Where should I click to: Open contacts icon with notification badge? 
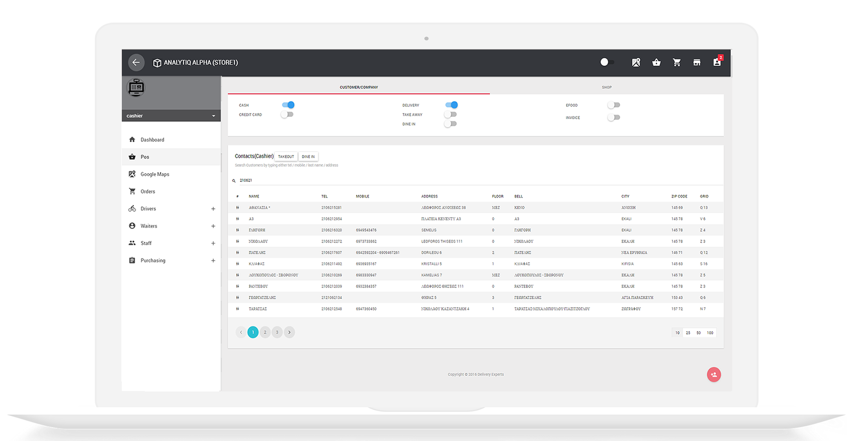[x=717, y=63]
